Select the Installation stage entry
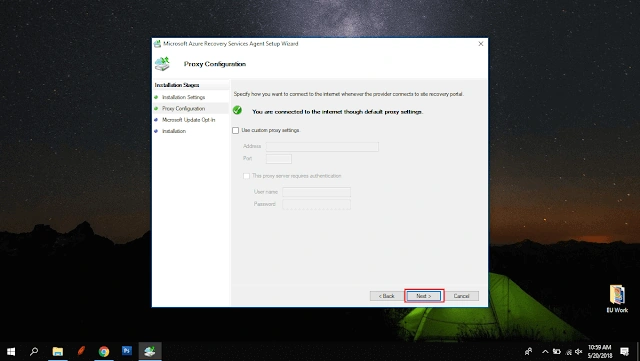Viewport: 640px width, 361px height. pos(174,131)
